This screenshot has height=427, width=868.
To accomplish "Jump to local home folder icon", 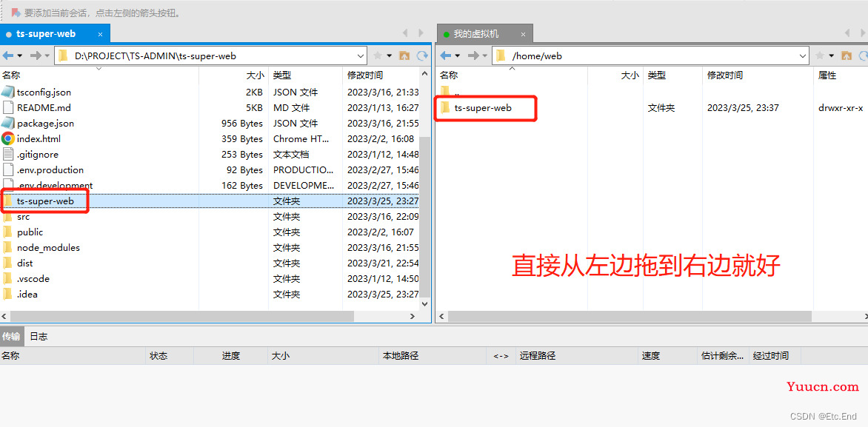I will click(x=404, y=56).
